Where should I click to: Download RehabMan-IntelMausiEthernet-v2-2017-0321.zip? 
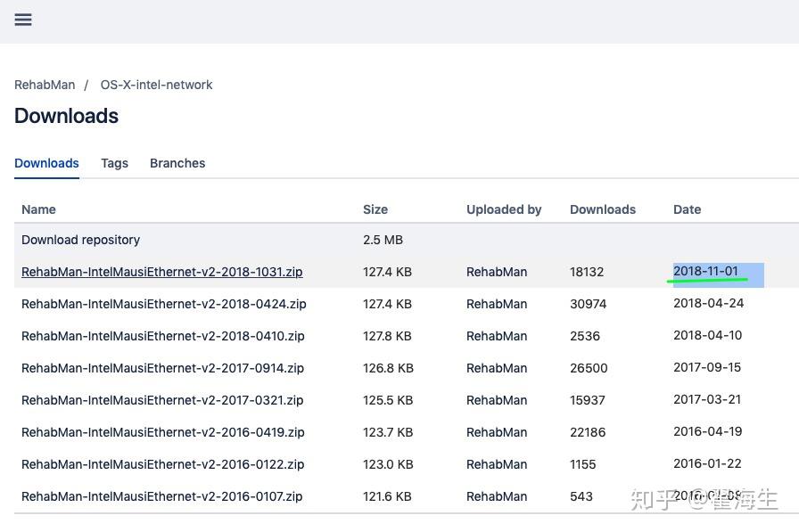tap(162, 400)
